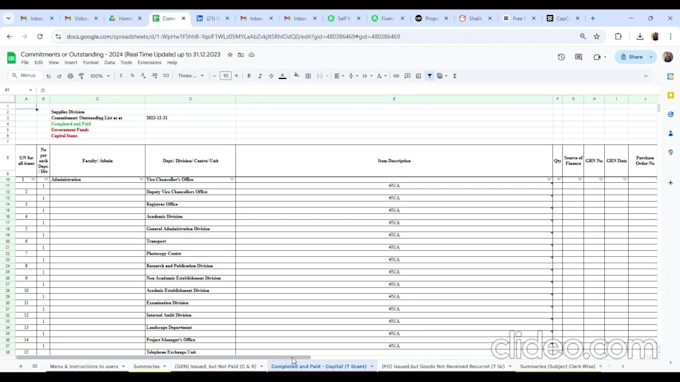Insert a chart
The width and height of the screenshot is (680, 382).
[x=418, y=76]
